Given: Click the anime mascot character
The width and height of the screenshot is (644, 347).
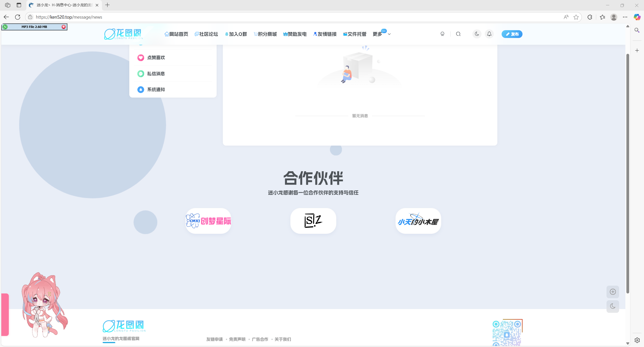Looking at the screenshot, I should tap(45, 305).
